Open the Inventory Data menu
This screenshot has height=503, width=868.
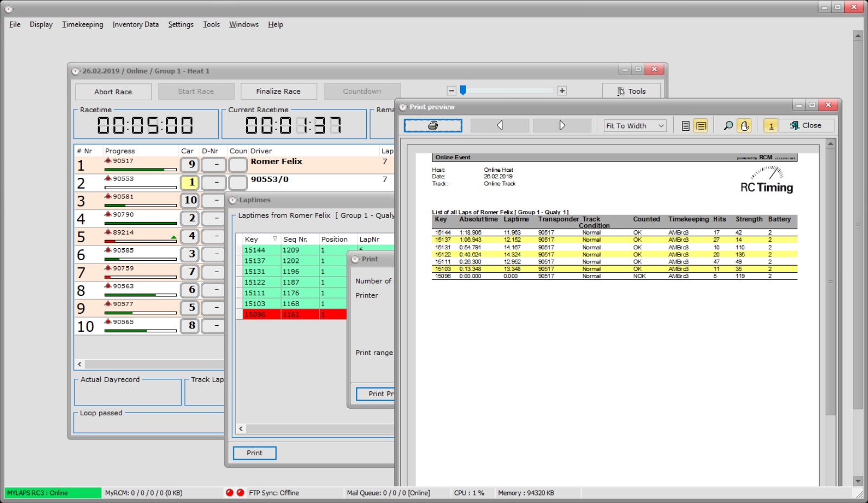click(136, 24)
